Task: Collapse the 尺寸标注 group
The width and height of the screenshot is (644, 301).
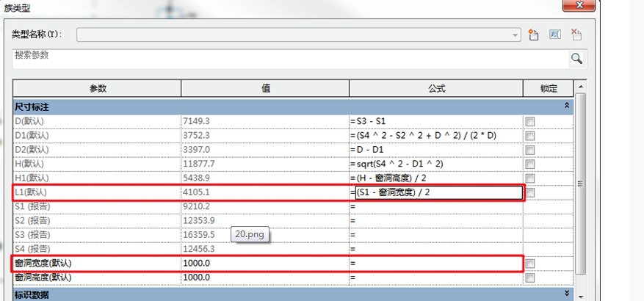Action: point(567,106)
